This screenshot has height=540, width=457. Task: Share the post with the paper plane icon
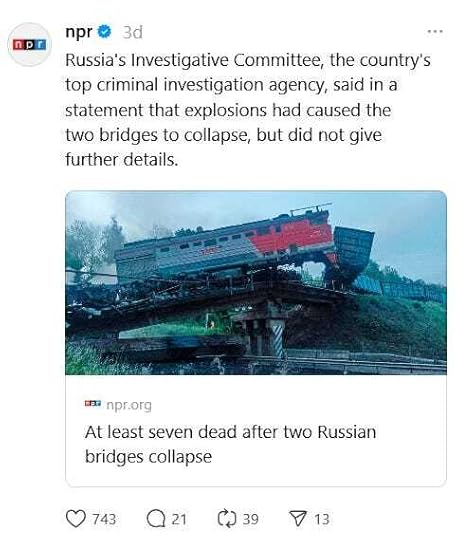tap(298, 519)
